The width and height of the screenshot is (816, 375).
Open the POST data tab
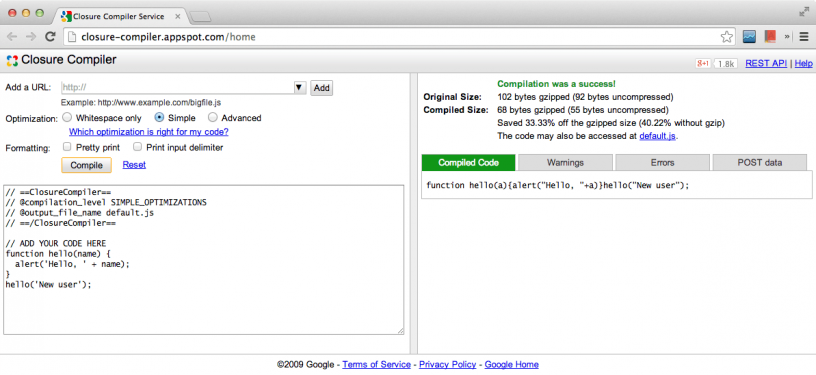point(759,163)
